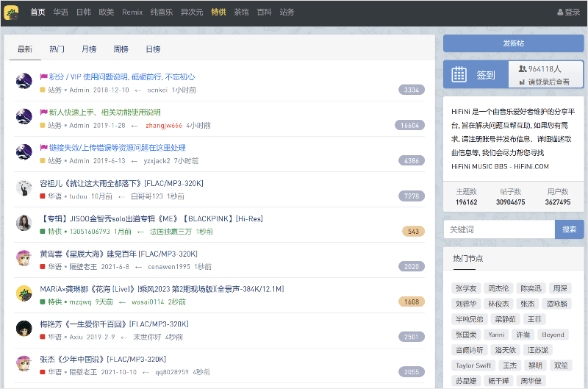
Task: Click the bar chart icon beside 请登录后查看
Action: point(522,82)
